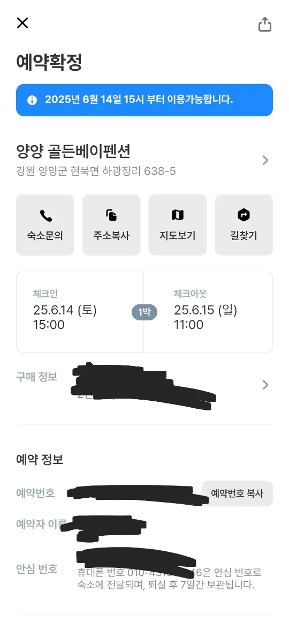Open the 구매 정보 row label

36,377
